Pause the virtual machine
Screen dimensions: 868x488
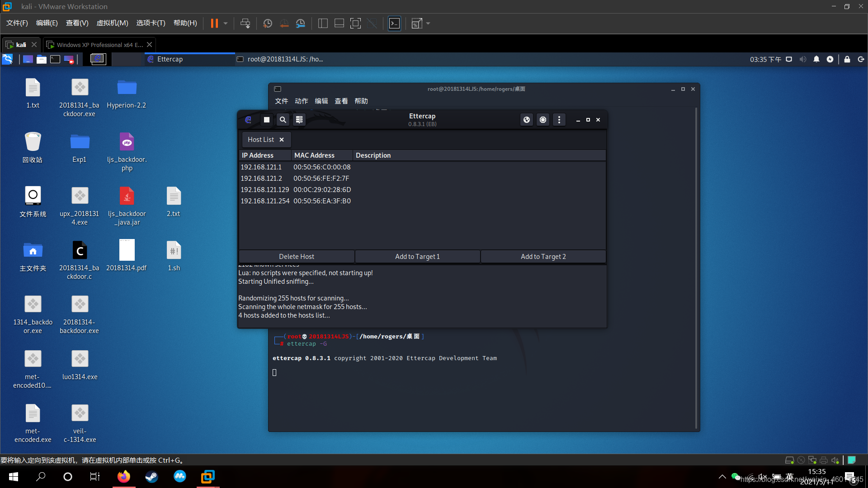click(214, 23)
